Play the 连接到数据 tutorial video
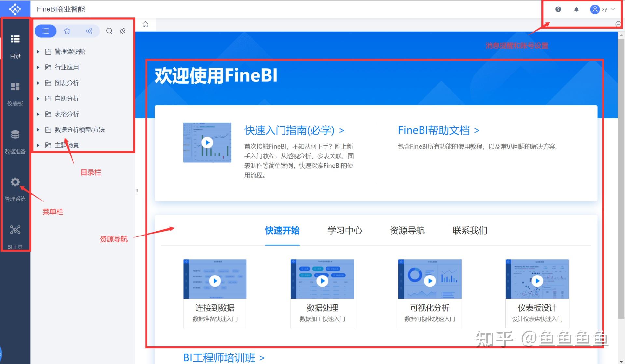 tap(215, 281)
